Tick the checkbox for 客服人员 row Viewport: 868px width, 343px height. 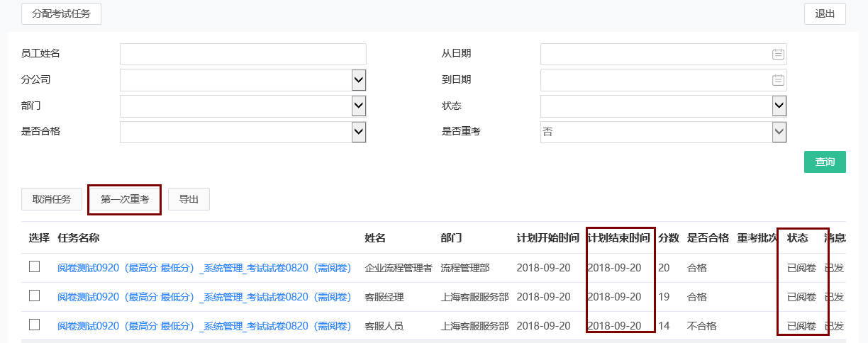[x=34, y=325]
